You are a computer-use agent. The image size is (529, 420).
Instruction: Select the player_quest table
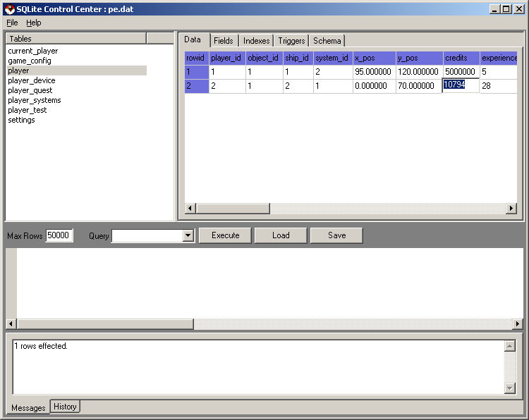pos(30,90)
